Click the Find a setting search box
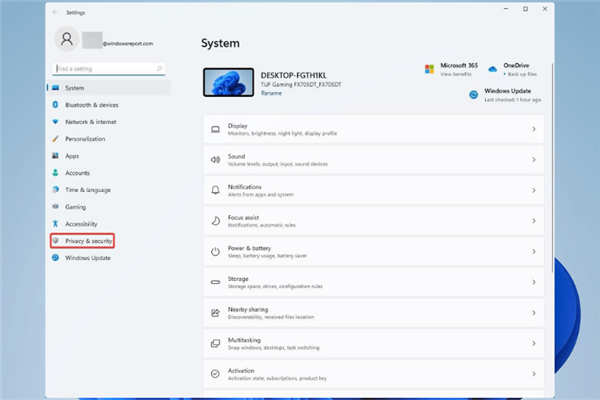Viewport: 600px width, 400px height. 109,69
